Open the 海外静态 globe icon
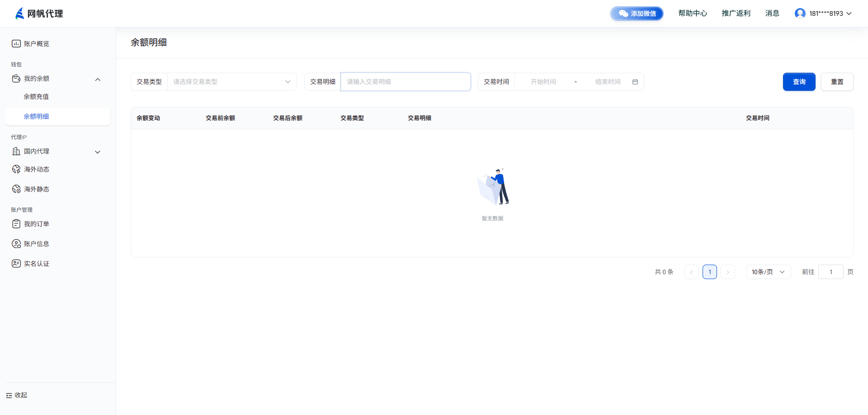This screenshot has height=415, width=868. point(16,189)
